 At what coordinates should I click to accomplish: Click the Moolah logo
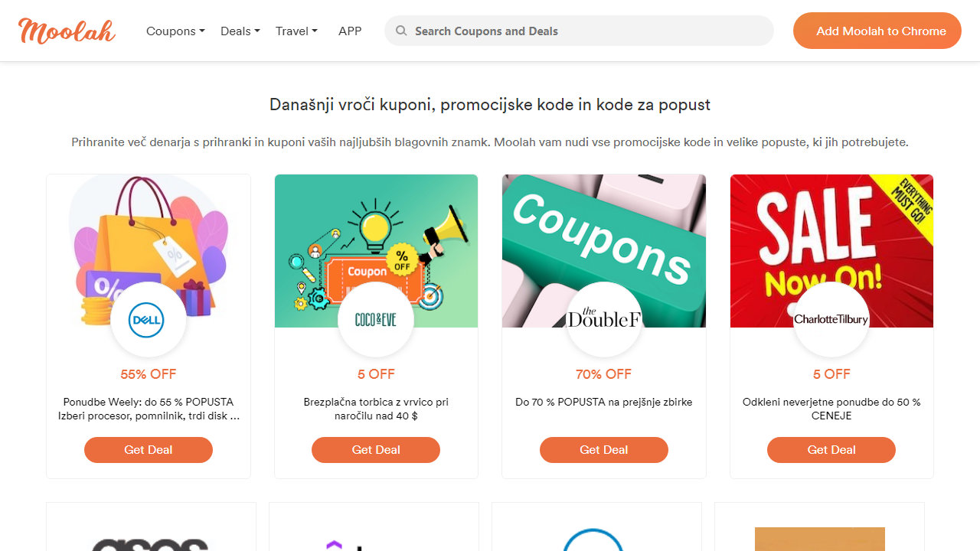tap(66, 31)
